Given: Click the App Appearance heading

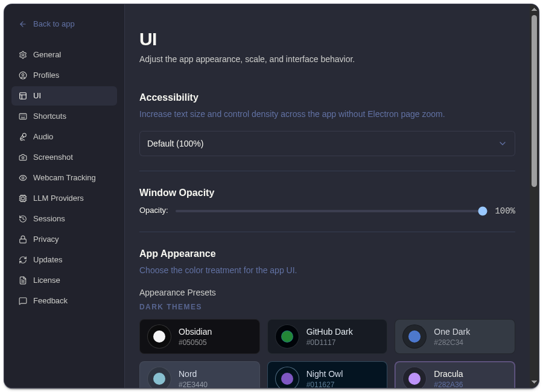Looking at the screenshot, I should pos(177,253).
